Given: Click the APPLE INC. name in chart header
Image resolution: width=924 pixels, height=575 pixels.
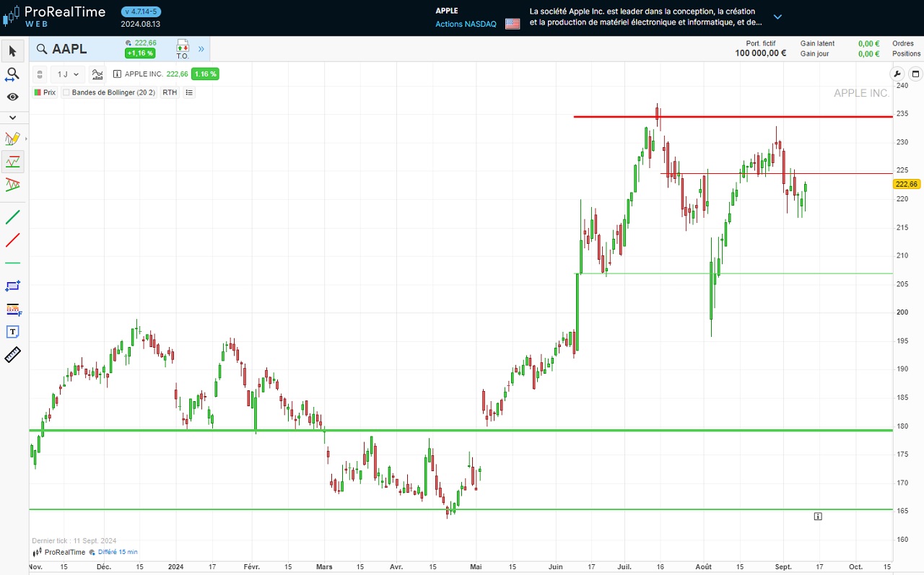Looking at the screenshot, I should tap(145, 74).
